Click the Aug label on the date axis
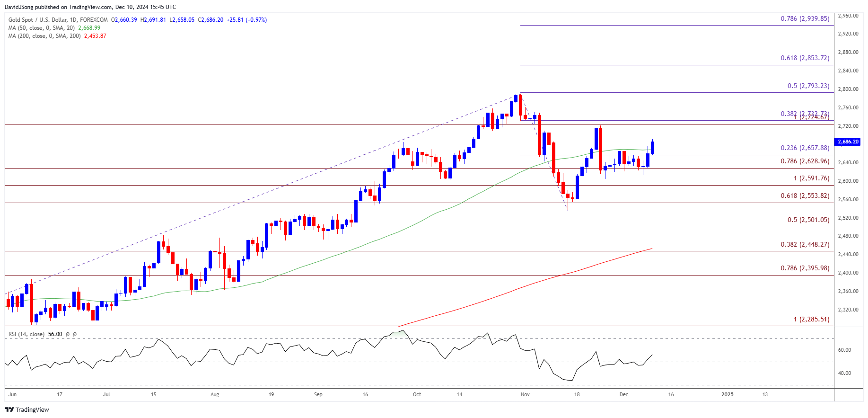This screenshot has width=868, height=418. 215,394
